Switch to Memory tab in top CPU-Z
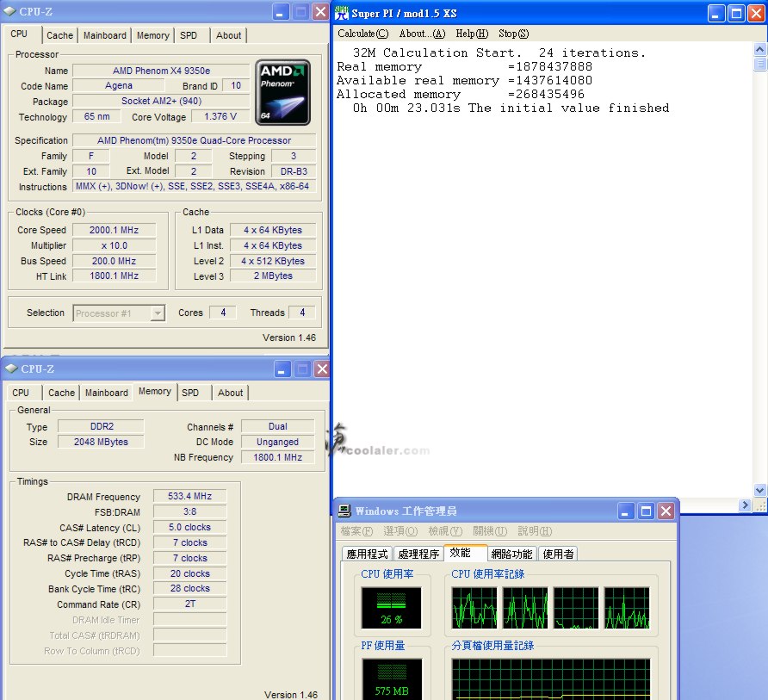 tap(152, 35)
